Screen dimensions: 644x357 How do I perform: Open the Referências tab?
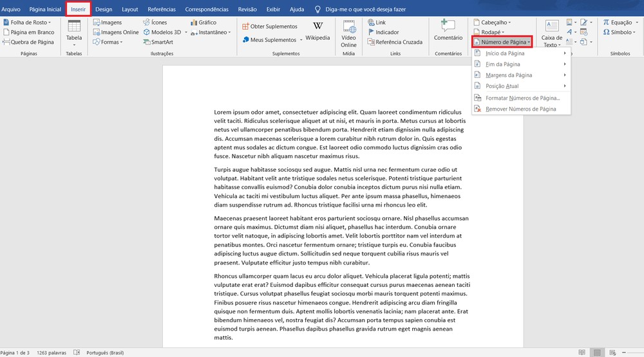(x=162, y=9)
